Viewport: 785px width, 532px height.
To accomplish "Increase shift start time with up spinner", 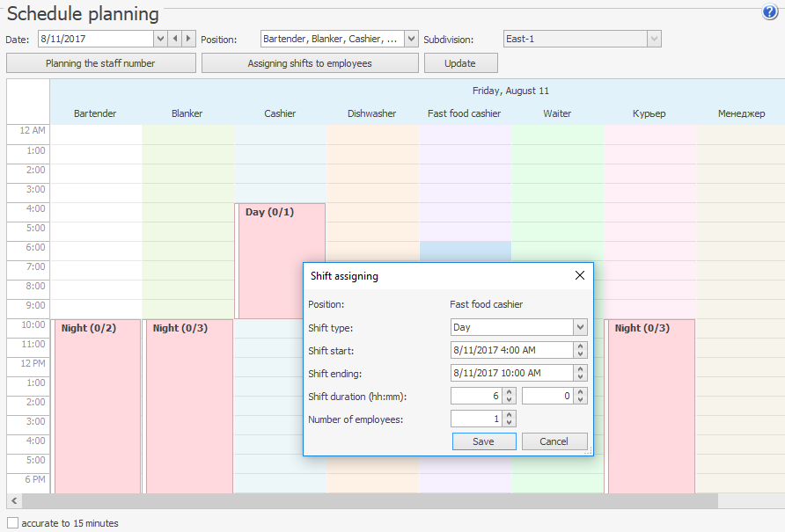I will pos(579,346).
